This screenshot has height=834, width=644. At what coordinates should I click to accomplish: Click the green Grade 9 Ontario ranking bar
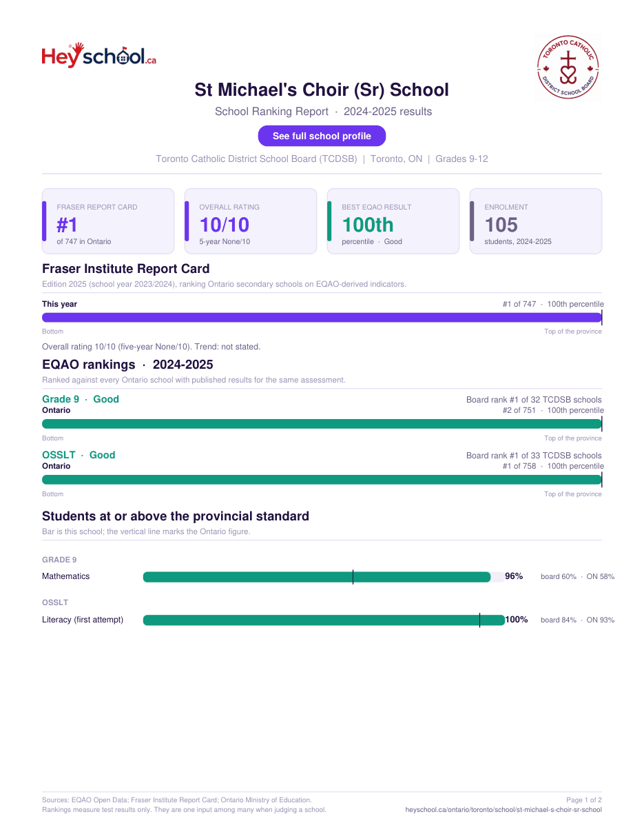(322, 424)
